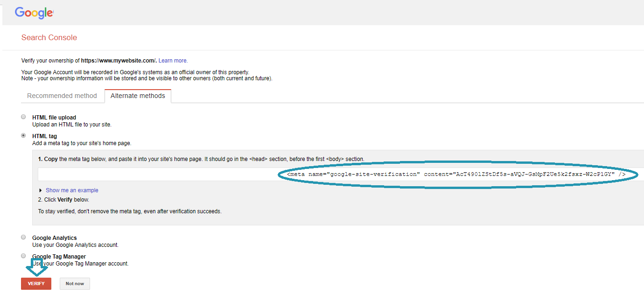This screenshot has width=644, height=301.
Task: Select the Google Tag Manager radio button
Action: [x=23, y=256]
